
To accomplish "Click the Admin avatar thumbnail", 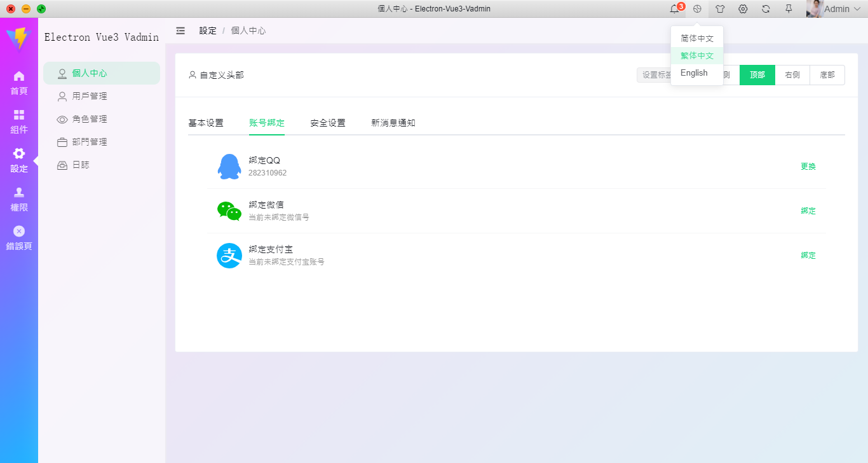I will pos(814,9).
